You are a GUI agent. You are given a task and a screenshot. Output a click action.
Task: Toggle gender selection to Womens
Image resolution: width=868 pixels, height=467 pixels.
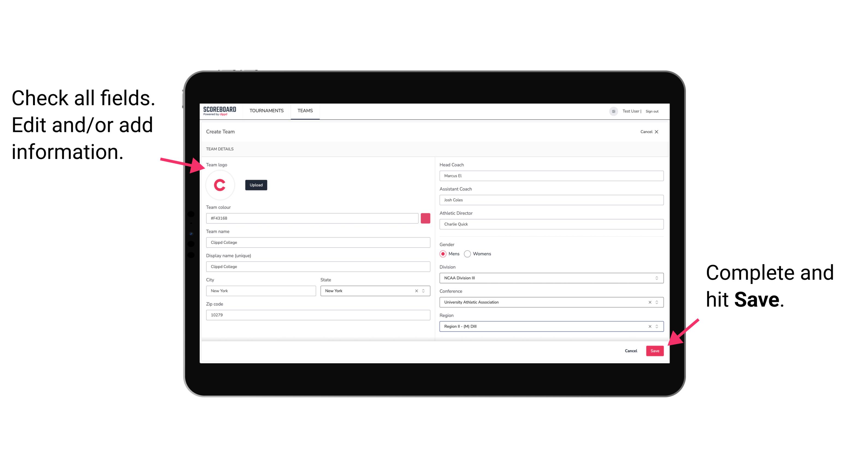point(470,254)
